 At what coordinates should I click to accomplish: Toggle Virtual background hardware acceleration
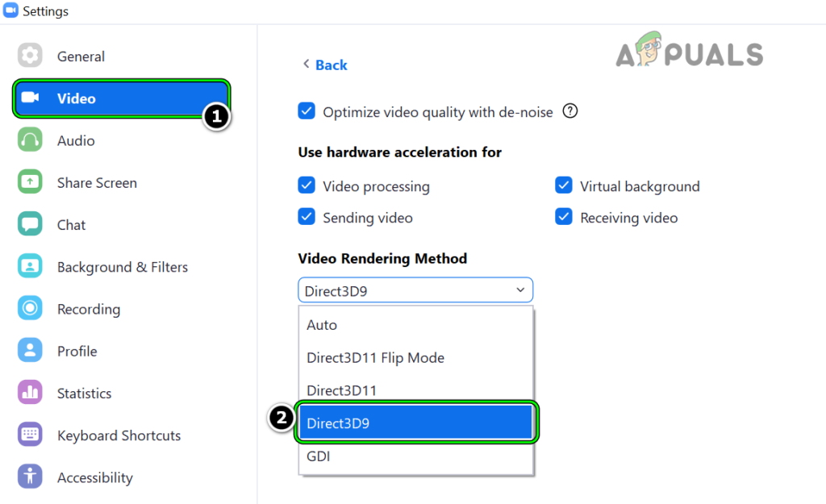click(563, 185)
